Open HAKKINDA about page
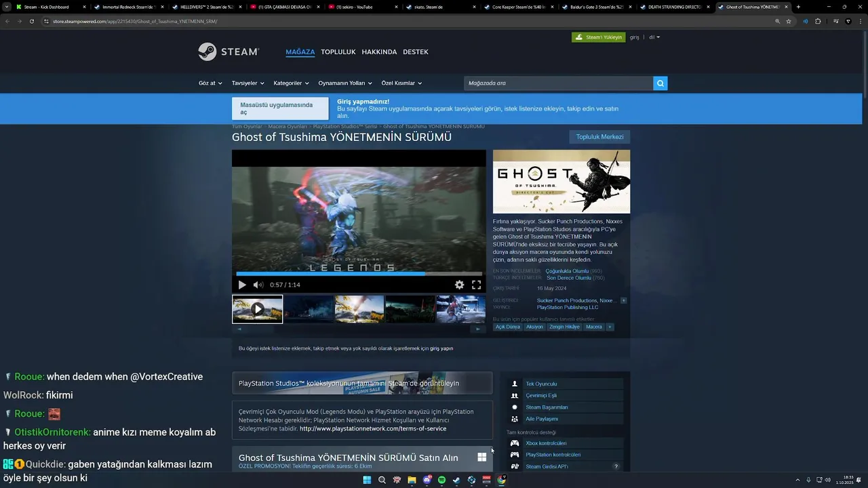This screenshot has width=868, height=488. tap(379, 52)
